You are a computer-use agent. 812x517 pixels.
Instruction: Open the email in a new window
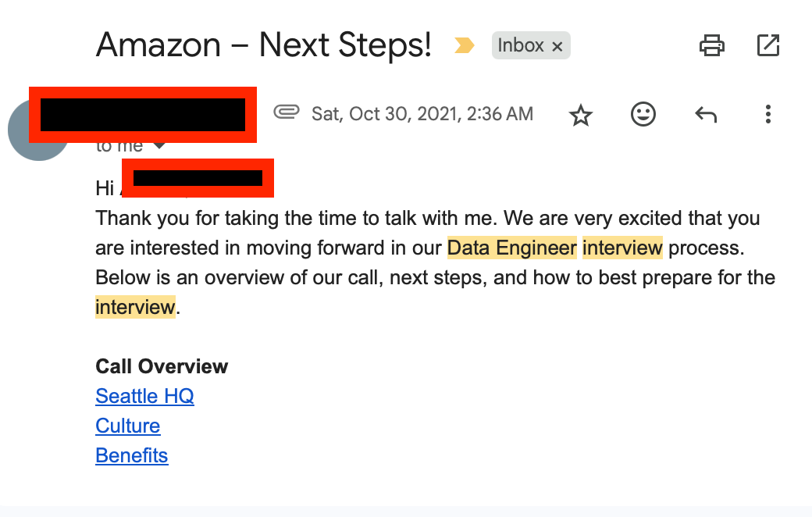click(768, 46)
